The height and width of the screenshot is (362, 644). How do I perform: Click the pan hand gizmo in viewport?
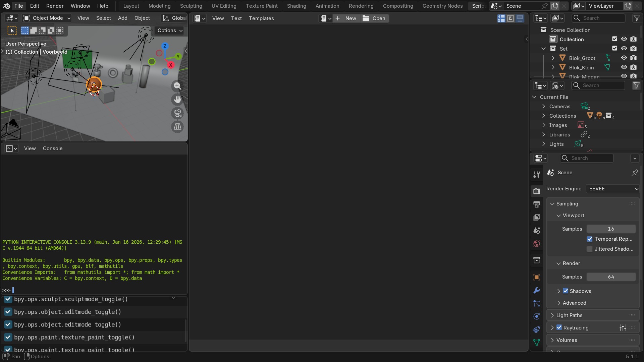click(x=177, y=100)
